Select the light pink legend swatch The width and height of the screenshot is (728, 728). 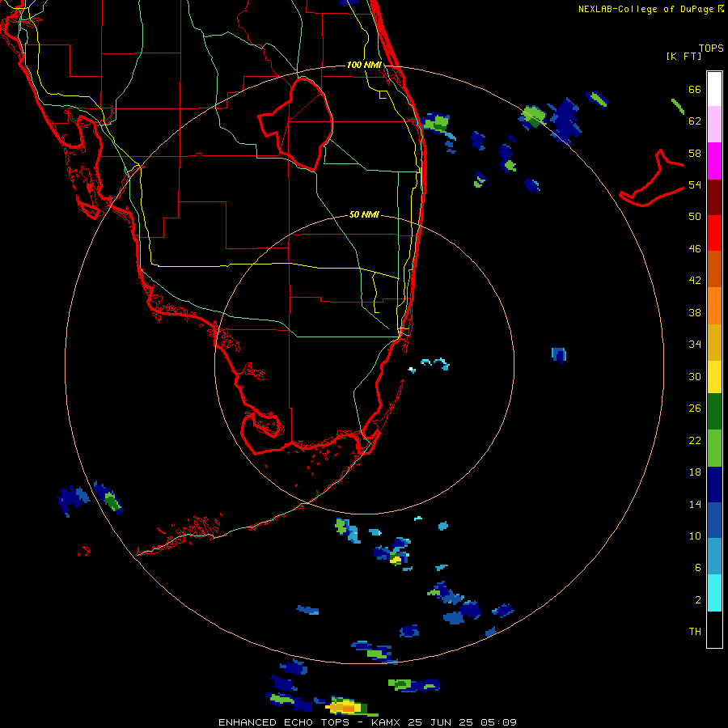pyautogui.click(x=714, y=125)
